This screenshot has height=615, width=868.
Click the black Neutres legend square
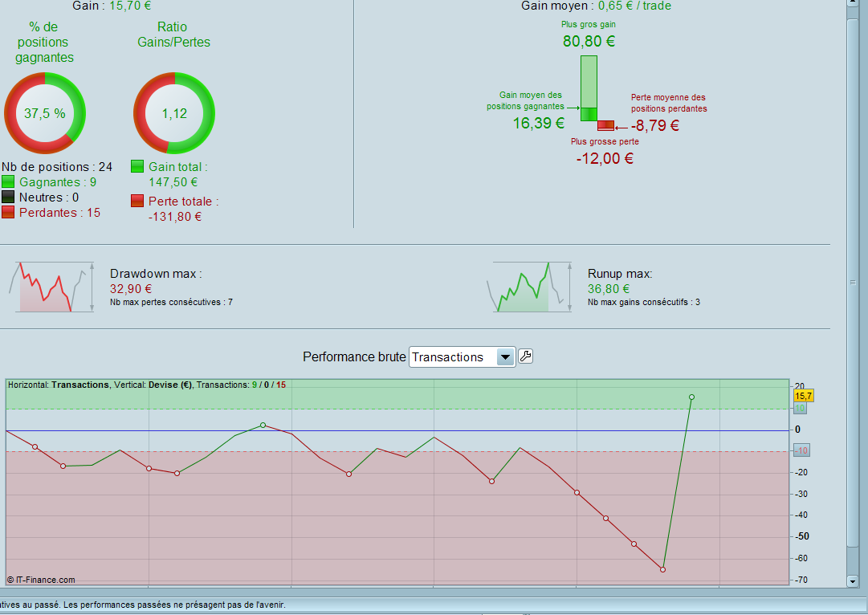(8, 197)
